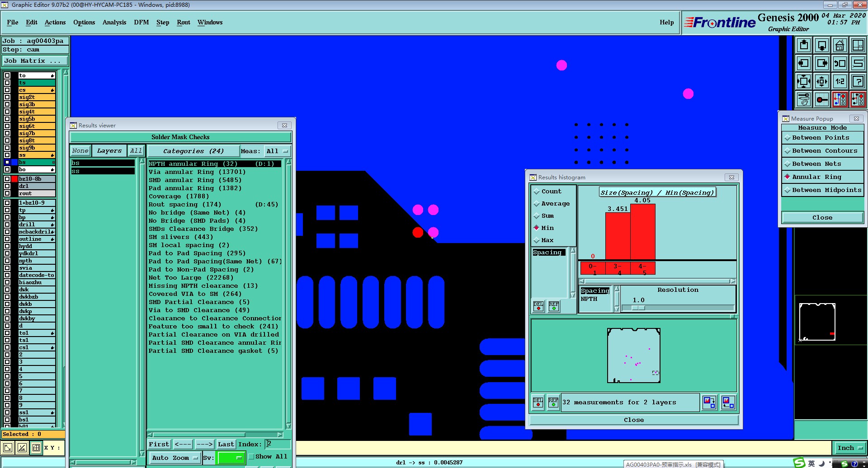Viewport: 868px width, 468px height.
Task: Click the black nets traffic light icon
Action: click(858, 99)
